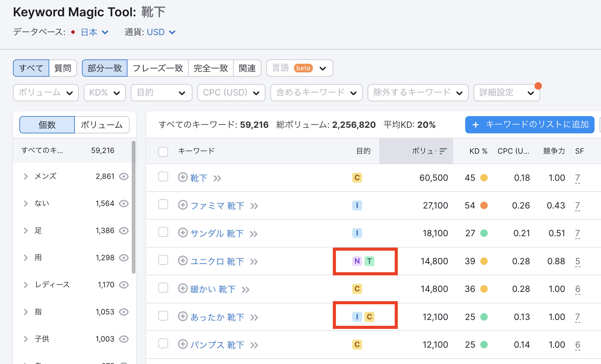Click the SF value 5 for ユニクロ 靴下
The width and height of the screenshot is (601, 364).
click(577, 261)
